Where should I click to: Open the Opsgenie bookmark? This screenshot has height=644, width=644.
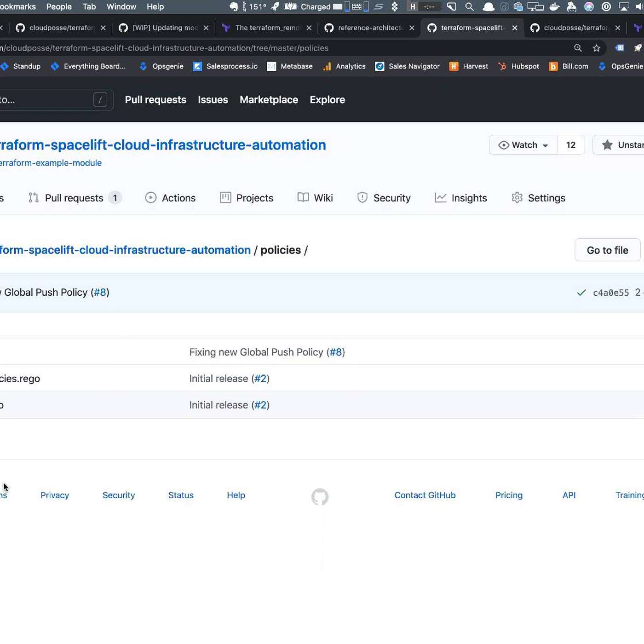pos(161,66)
